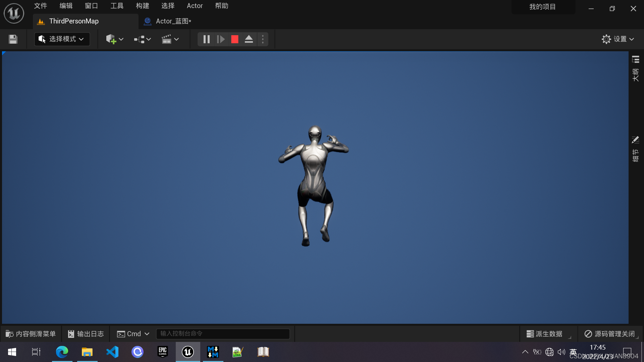The height and width of the screenshot is (362, 644).
Task: Open the 窗口 menu
Action: coord(92,6)
